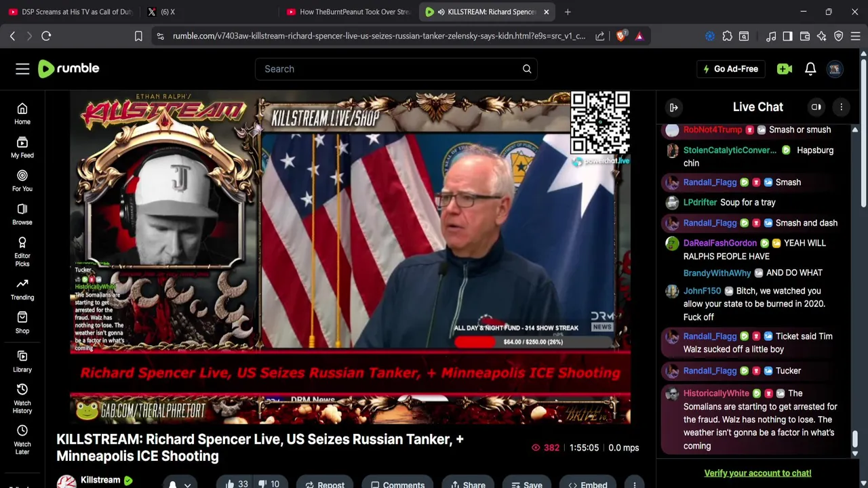Switch to DSP Screams at His TV tab
This screenshot has width=868, height=488.
(x=70, y=12)
